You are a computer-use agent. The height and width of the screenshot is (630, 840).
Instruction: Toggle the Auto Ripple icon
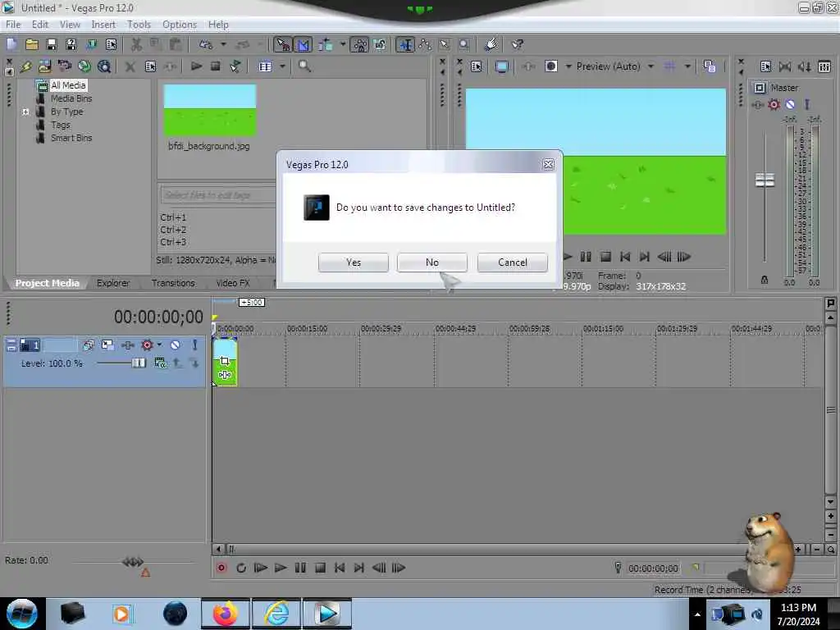tap(325, 44)
